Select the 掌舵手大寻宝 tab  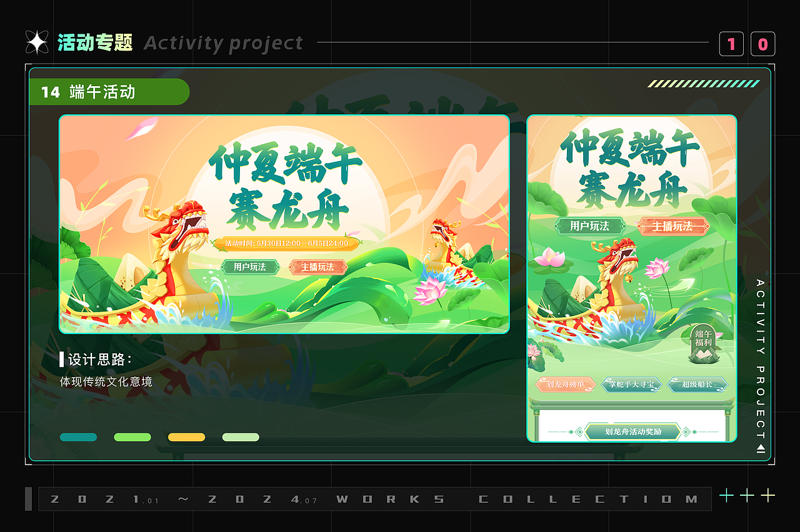(x=631, y=385)
